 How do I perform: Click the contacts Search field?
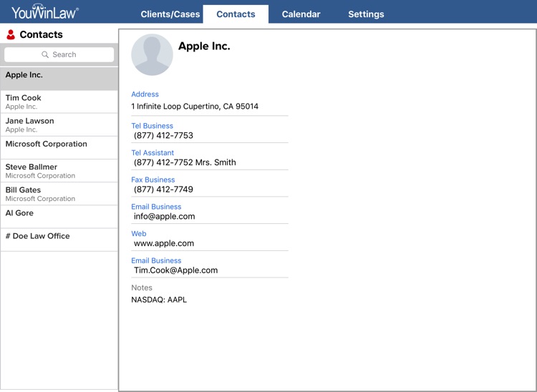pos(59,54)
